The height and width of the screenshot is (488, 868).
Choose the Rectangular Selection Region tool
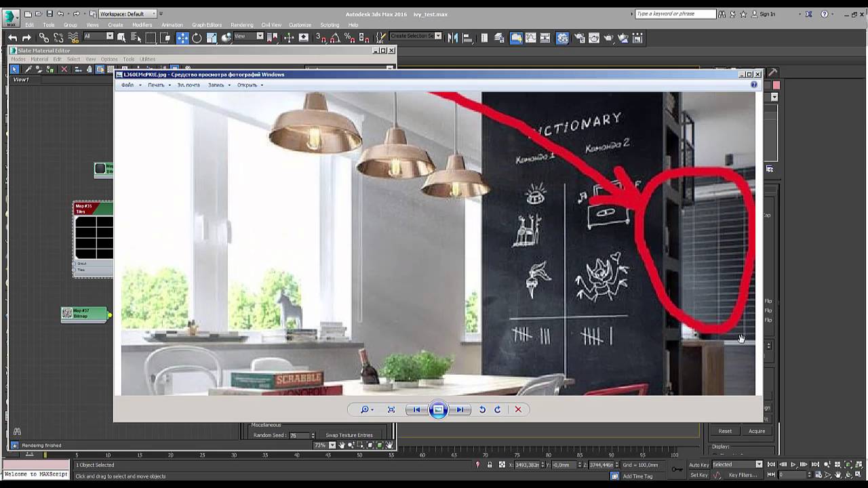tap(151, 38)
